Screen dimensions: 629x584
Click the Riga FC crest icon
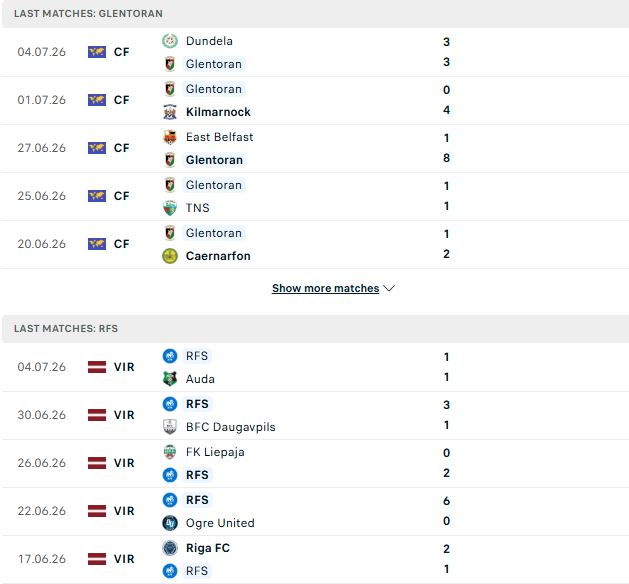tap(170, 548)
